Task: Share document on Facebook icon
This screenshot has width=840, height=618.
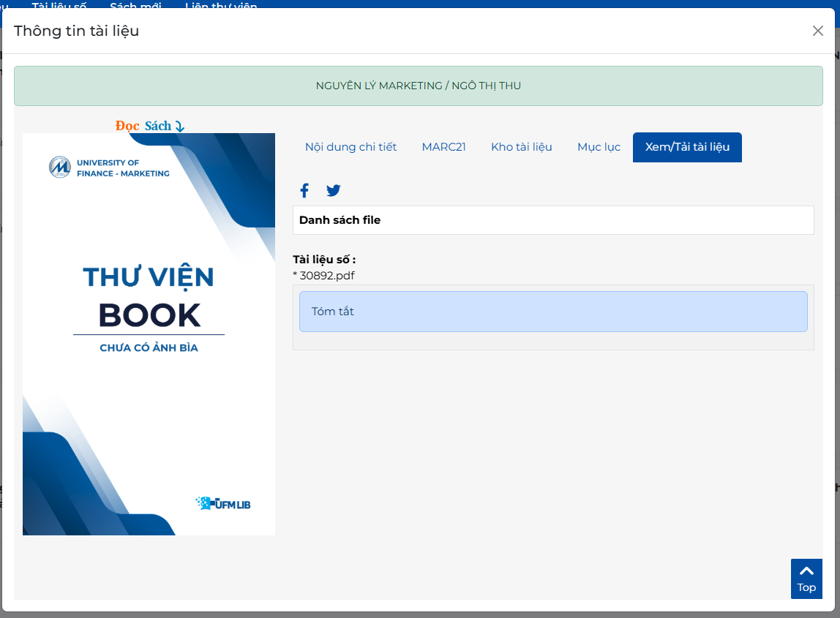Action: pos(304,191)
